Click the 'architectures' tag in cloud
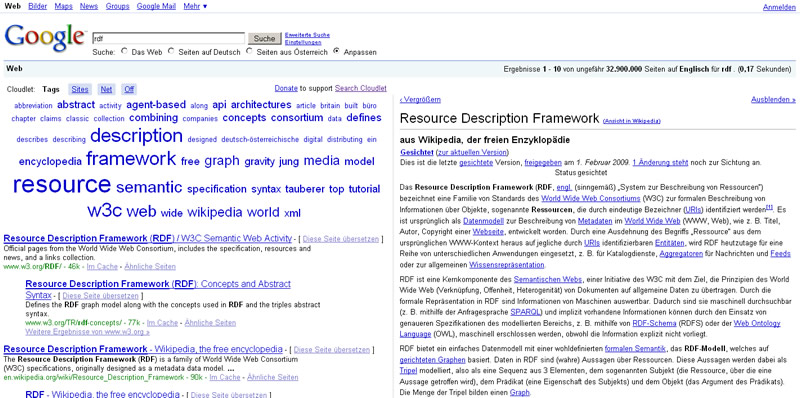Image resolution: width=800 pixels, height=398 pixels. tap(261, 105)
